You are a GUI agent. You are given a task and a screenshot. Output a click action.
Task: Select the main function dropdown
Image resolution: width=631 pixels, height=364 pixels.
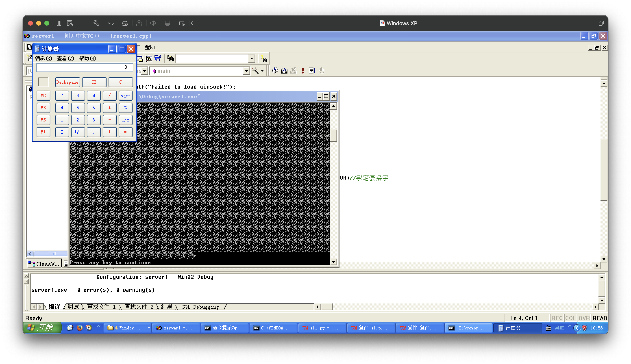(x=200, y=71)
